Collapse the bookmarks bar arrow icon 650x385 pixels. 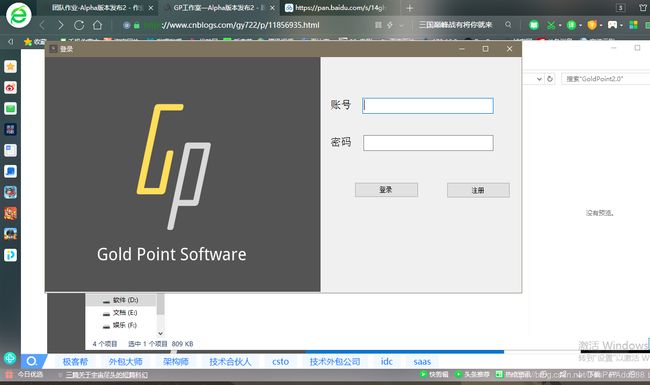(x=10, y=41)
